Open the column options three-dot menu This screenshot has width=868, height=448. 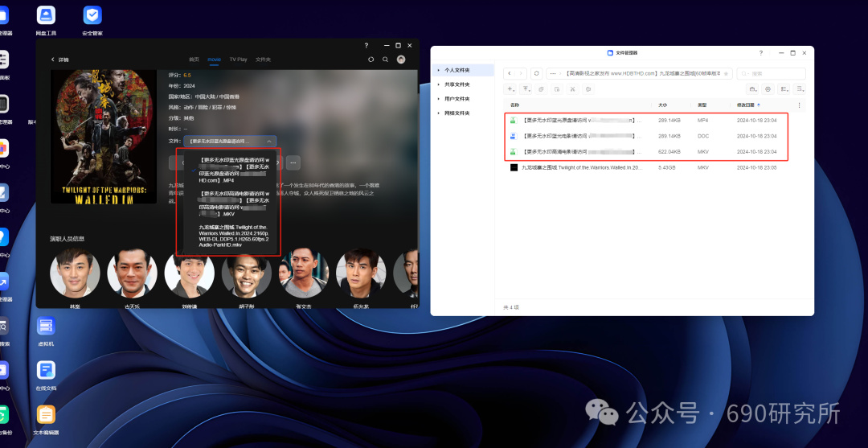(x=799, y=105)
